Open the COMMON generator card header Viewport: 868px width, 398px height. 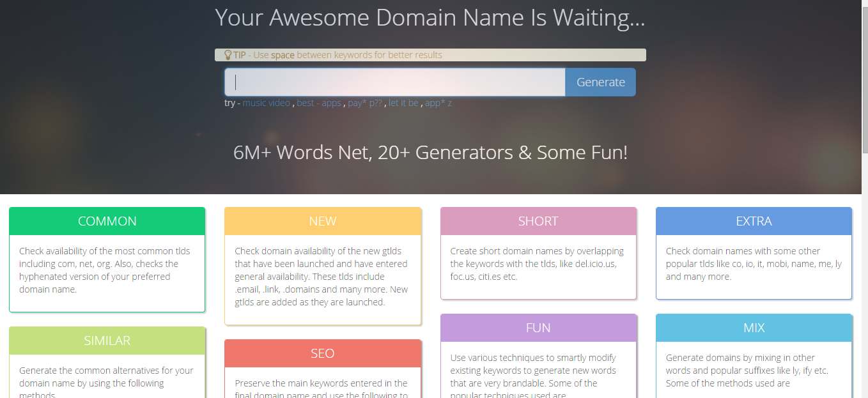(107, 221)
